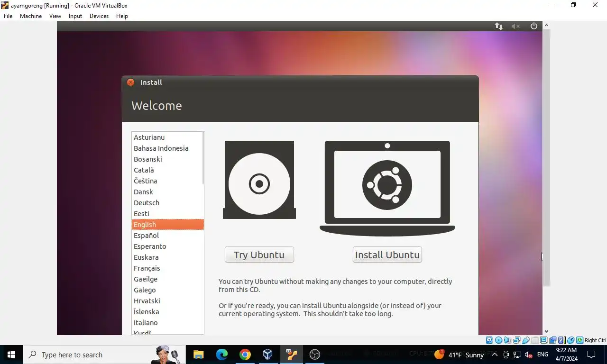Click the running VM taskbar icon

[291, 355]
